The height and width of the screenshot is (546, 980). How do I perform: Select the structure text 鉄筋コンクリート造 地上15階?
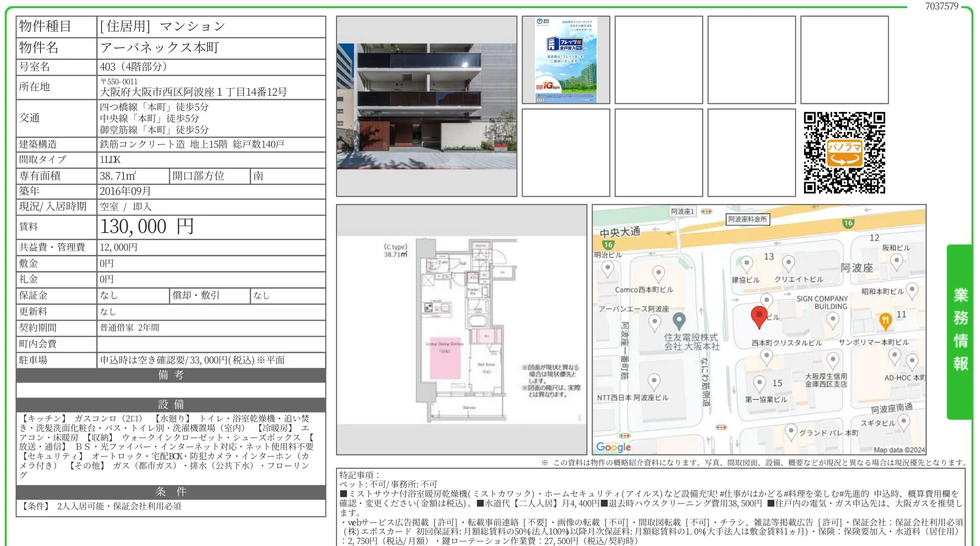click(x=164, y=144)
